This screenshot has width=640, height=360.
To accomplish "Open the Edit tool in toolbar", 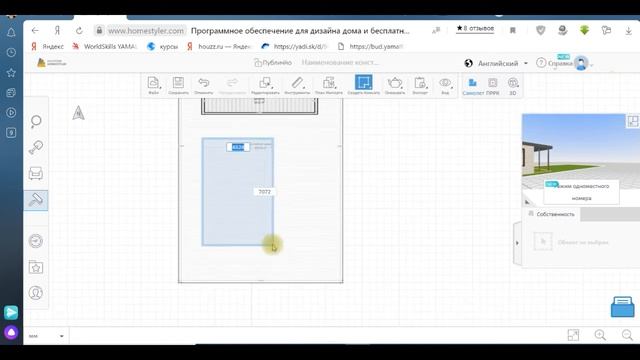I will tap(265, 85).
